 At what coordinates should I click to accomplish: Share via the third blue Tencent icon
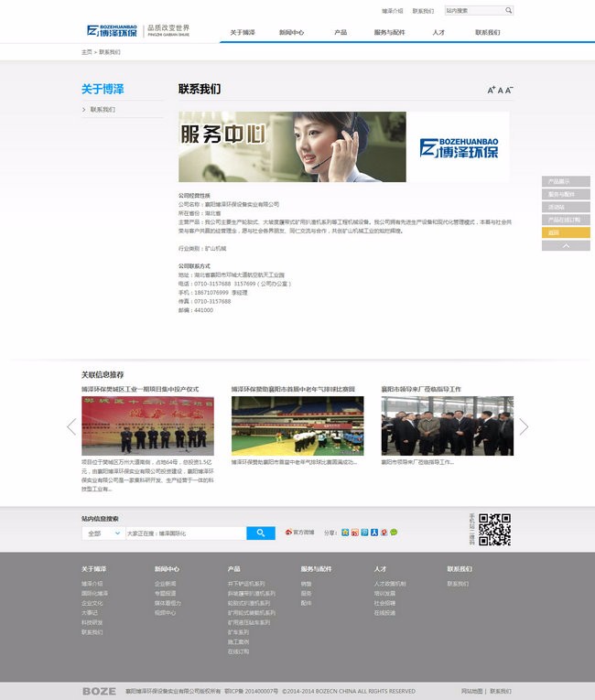[x=364, y=533]
